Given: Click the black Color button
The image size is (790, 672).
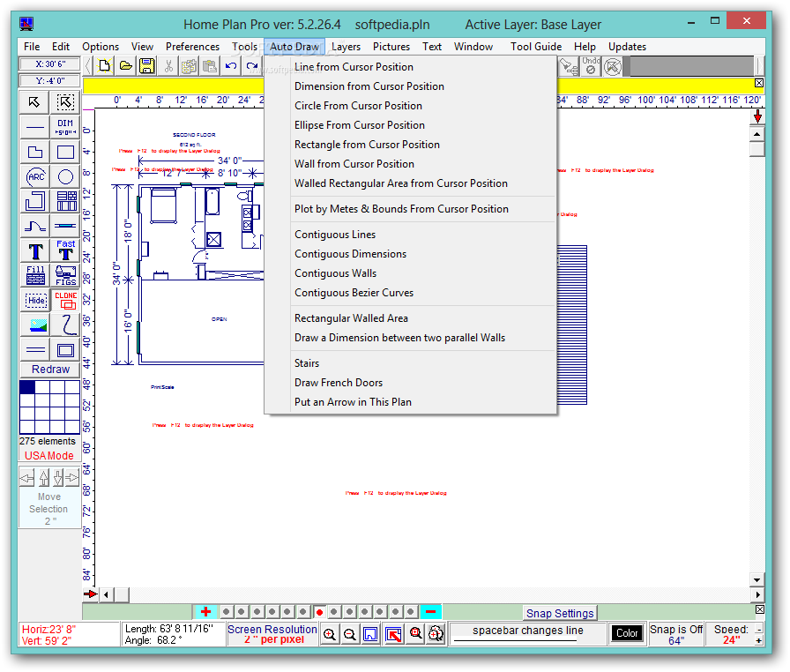Looking at the screenshot, I should pyautogui.click(x=627, y=633).
